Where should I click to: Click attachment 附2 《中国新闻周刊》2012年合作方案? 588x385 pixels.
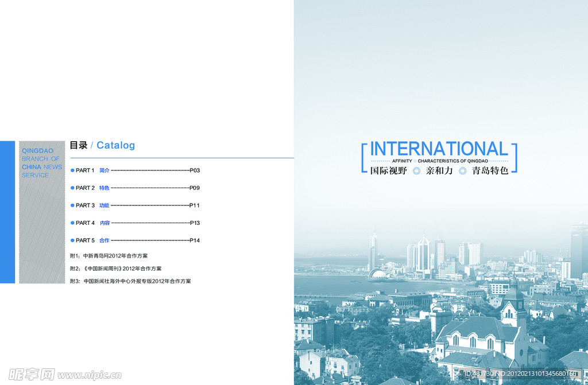click(115, 269)
